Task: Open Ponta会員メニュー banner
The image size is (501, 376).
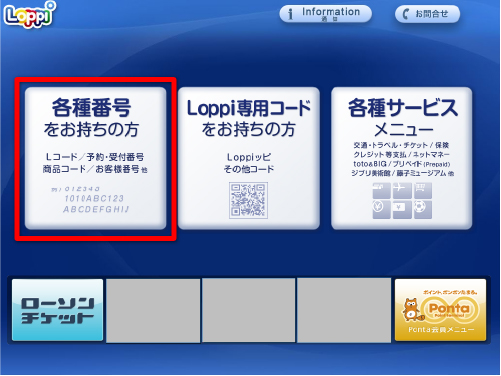Action: (440, 310)
